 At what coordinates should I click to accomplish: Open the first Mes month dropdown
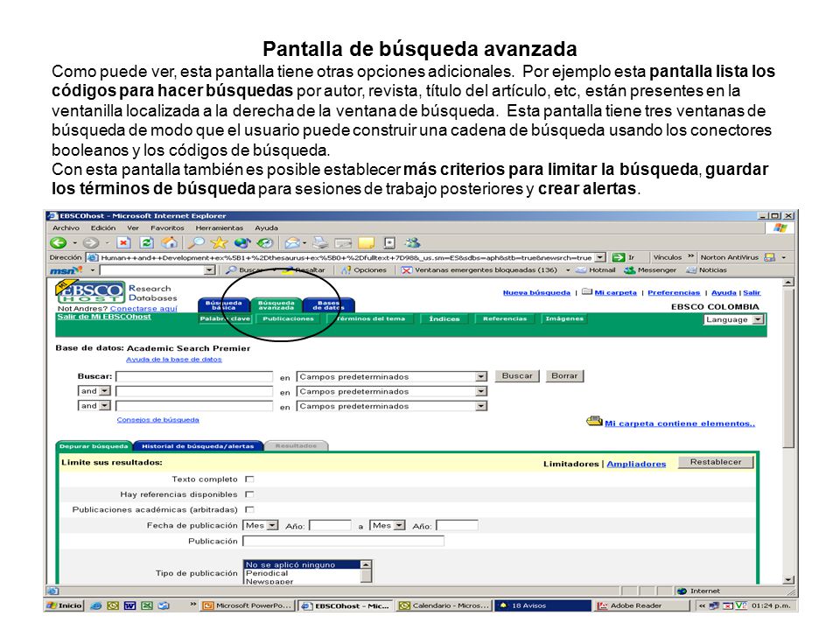coord(261,526)
